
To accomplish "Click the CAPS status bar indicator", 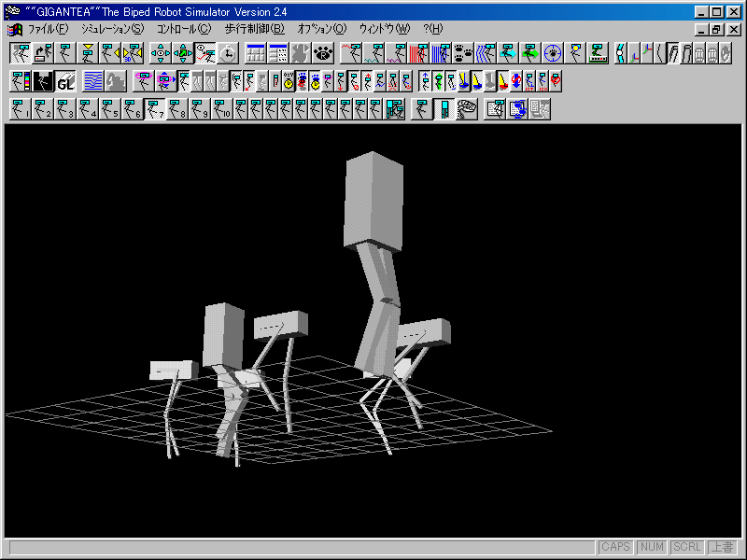I will (x=615, y=547).
